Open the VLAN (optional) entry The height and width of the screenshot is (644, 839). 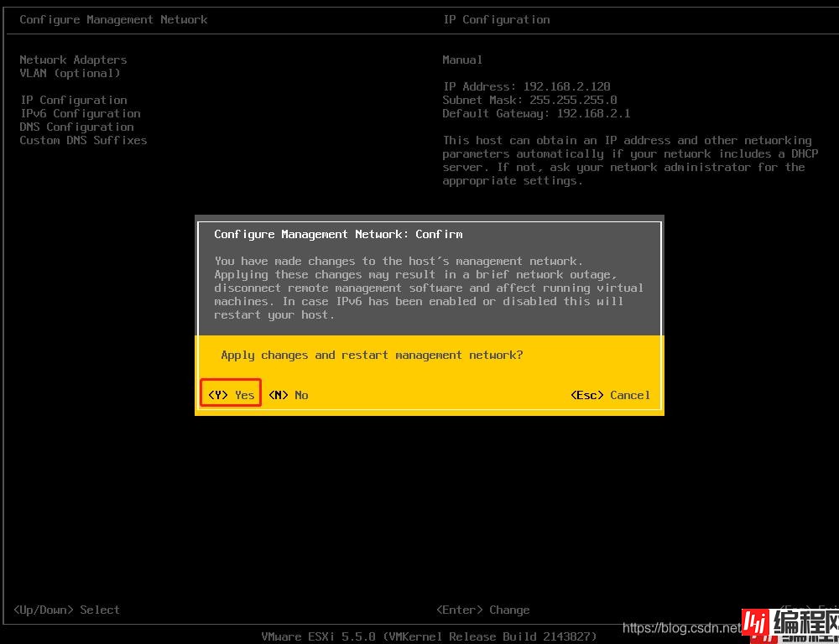[70, 73]
